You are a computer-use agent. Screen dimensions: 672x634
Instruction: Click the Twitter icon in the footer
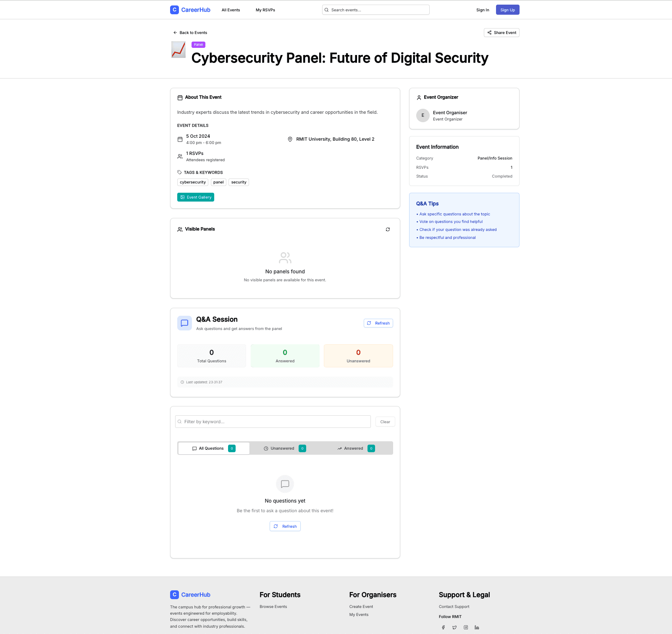(x=454, y=627)
